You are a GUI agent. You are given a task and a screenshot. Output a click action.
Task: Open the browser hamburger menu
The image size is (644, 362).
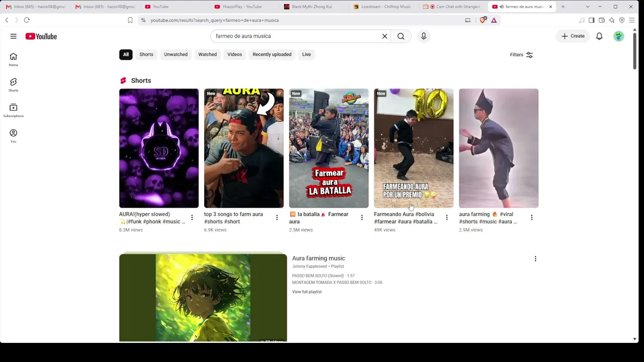[x=632, y=20]
